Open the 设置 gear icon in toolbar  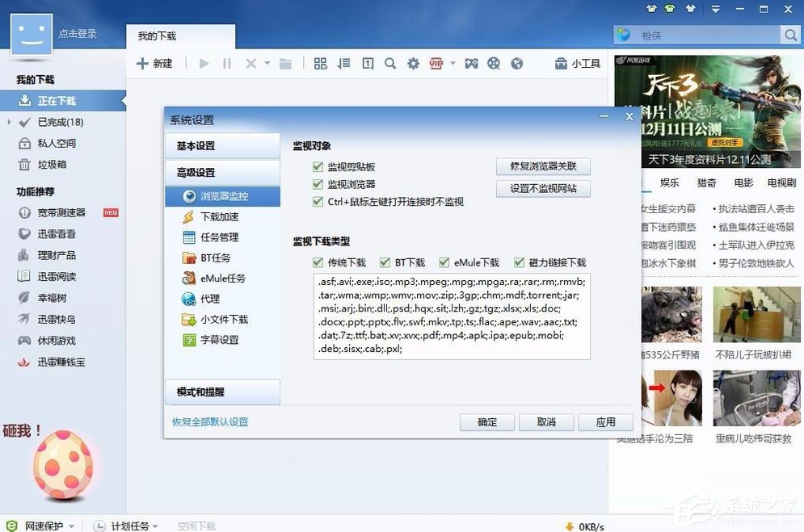tap(414, 63)
